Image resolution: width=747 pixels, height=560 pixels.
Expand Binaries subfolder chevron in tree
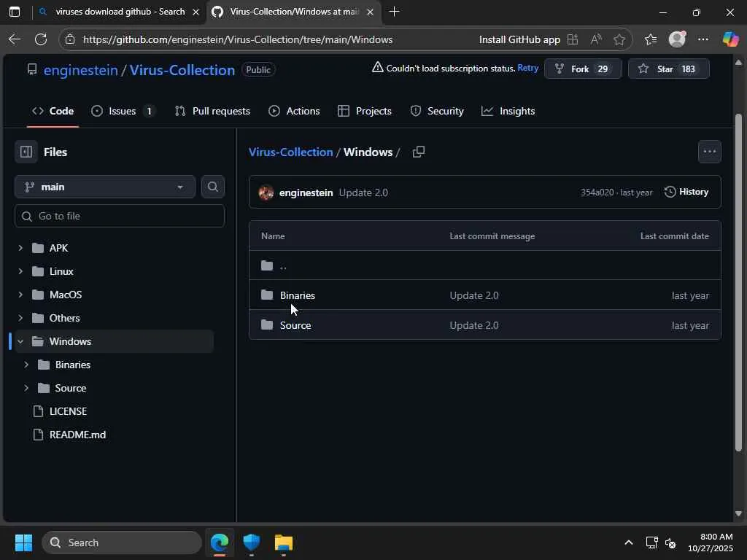point(26,365)
